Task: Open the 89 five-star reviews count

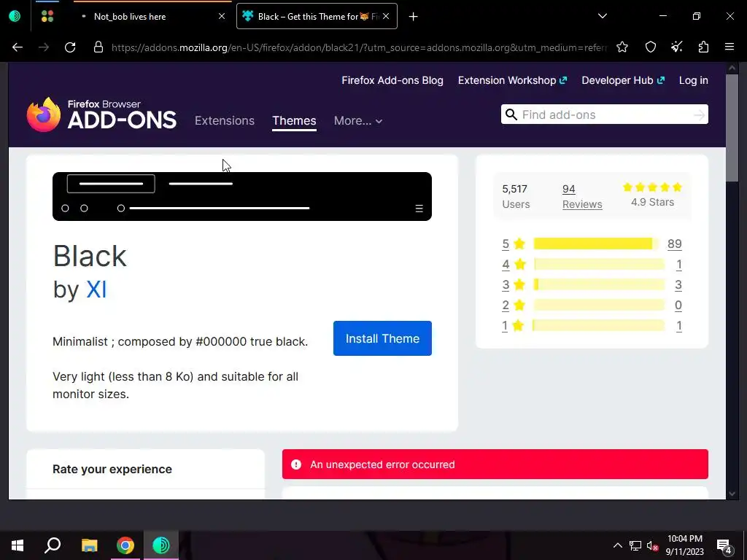Action: [x=674, y=244]
